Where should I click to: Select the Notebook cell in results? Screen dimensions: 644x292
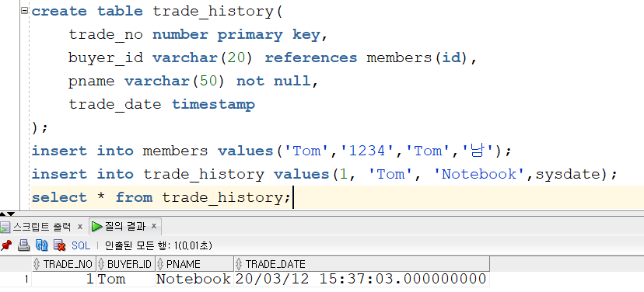[x=194, y=280]
